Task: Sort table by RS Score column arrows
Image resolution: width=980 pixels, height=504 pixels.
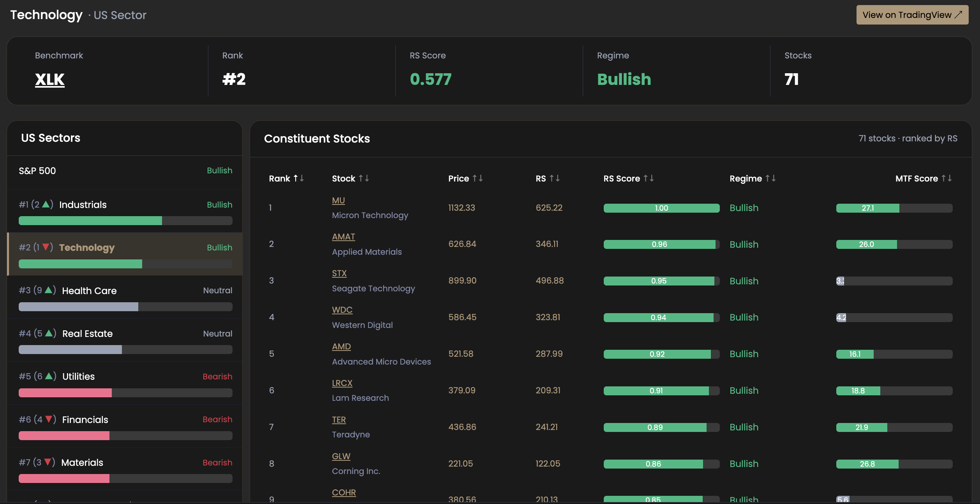Action: click(x=649, y=178)
